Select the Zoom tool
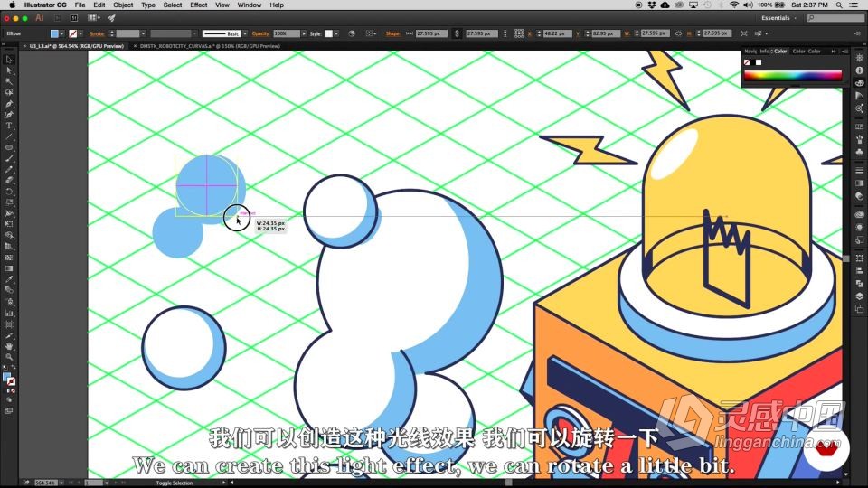The width and height of the screenshot is (868, 488). pyautogui.click(x=9, y=358)
